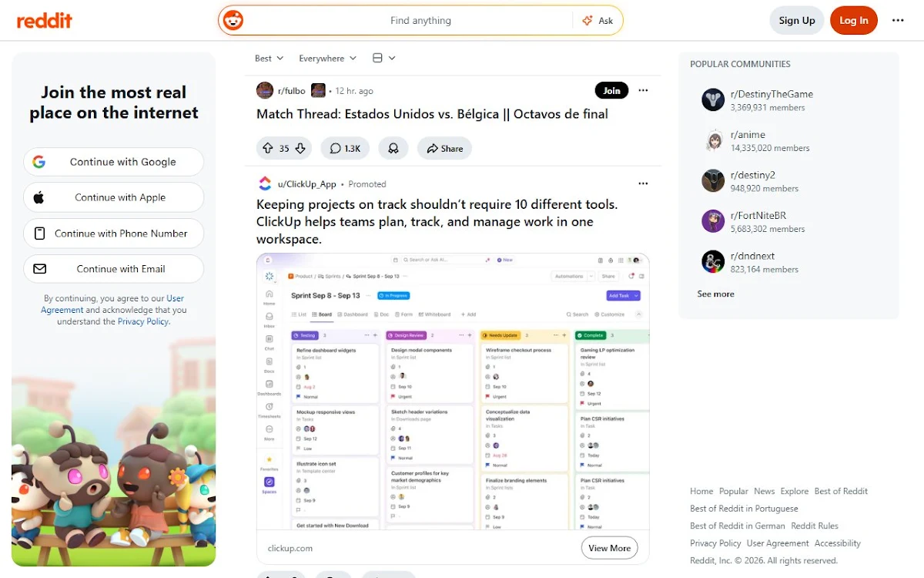Upvote the r/fulbo match thread post

tap(268, 148)
